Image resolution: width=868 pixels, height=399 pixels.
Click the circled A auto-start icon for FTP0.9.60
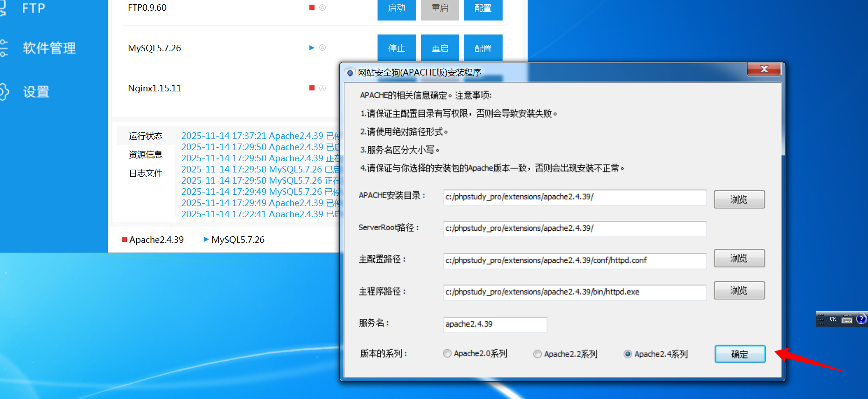[x=322, y=7]
